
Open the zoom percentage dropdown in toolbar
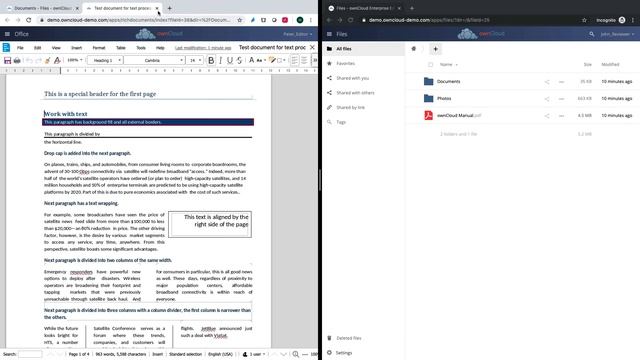point(75,60)
